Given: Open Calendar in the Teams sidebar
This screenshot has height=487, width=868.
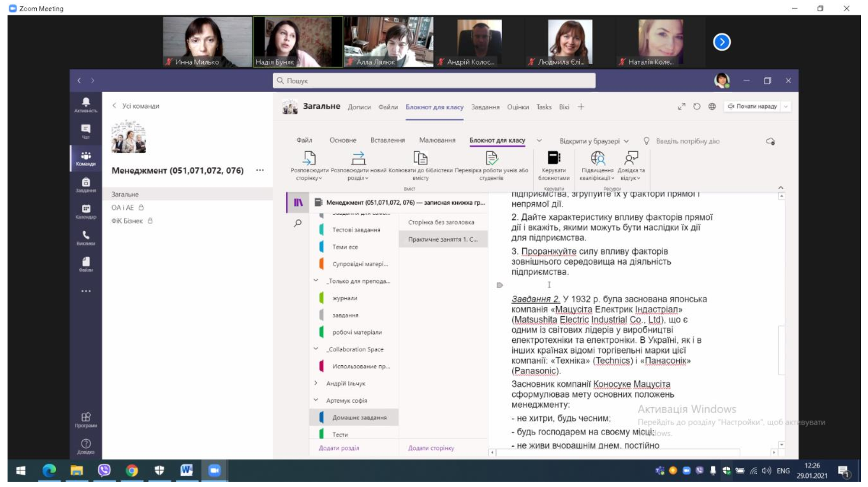Looking at the screenshot, I should coord(86,211).
